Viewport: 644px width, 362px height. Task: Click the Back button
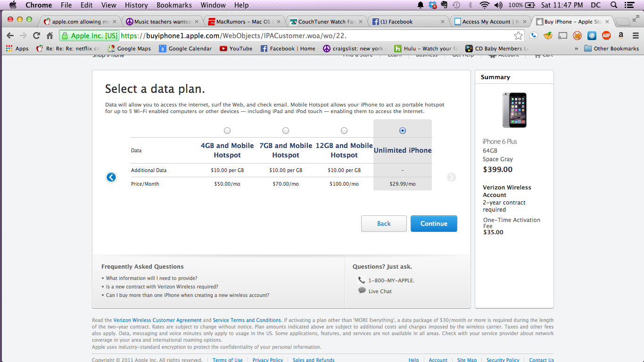[384, 223]
